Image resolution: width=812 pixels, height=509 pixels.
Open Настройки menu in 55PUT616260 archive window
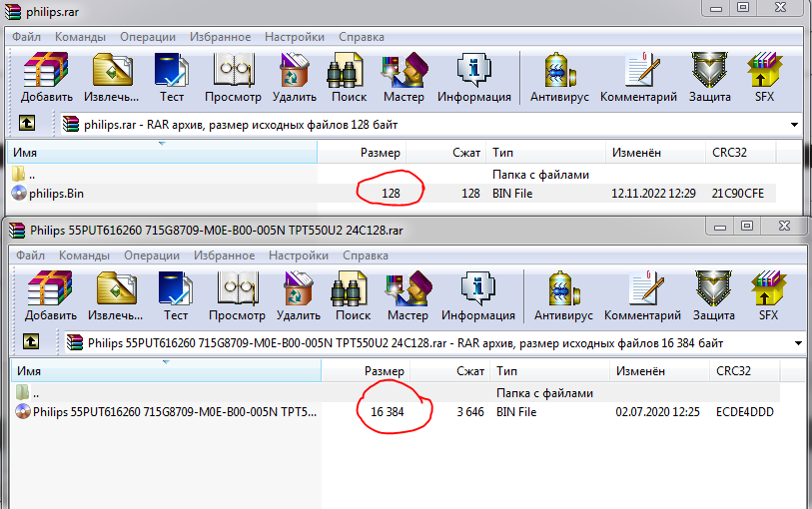coord(299,255)
